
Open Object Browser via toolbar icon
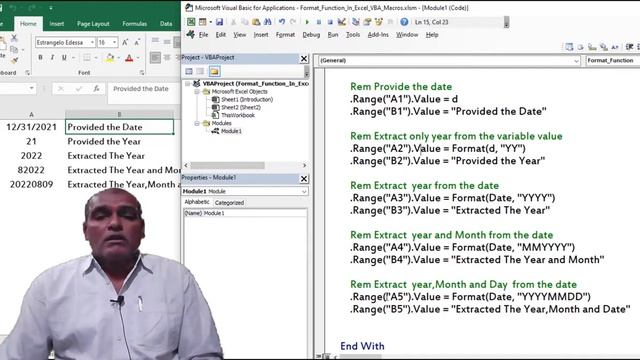(x=379, y=22)
